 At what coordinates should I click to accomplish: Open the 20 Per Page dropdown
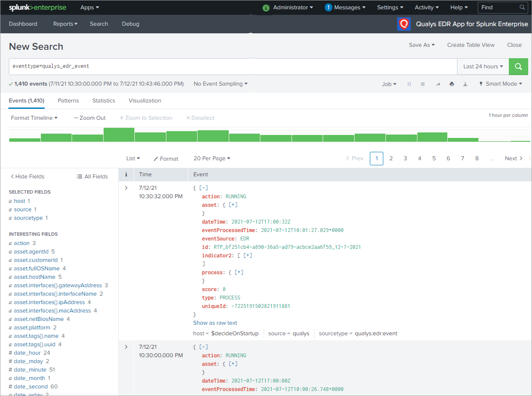(x=212, y=158)
